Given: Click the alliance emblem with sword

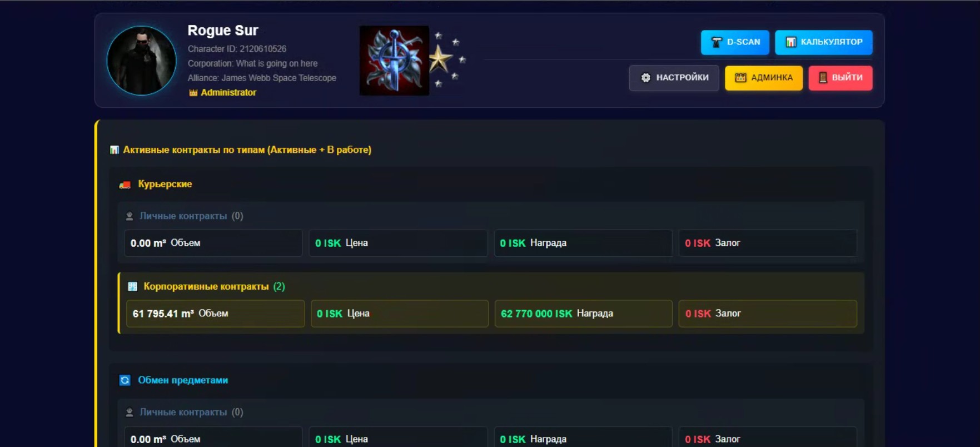Looking at the screenshot, I should [394, 61].
